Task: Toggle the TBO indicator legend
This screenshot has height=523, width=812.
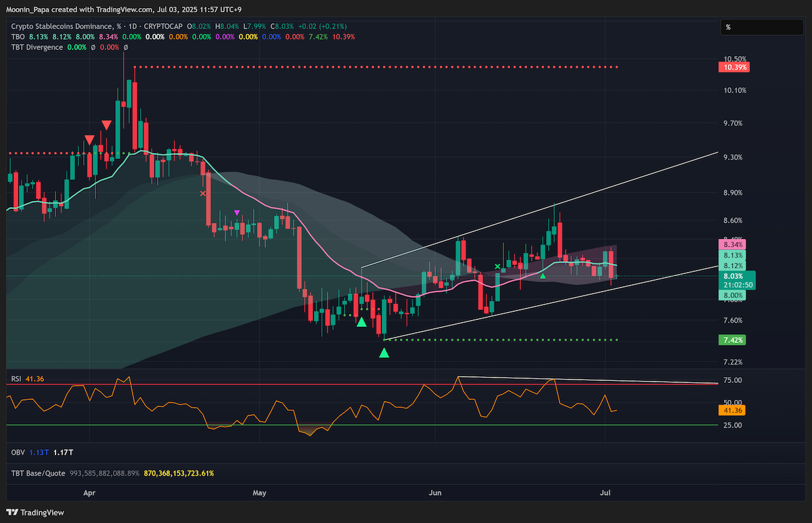Action: tap(18, 37)
